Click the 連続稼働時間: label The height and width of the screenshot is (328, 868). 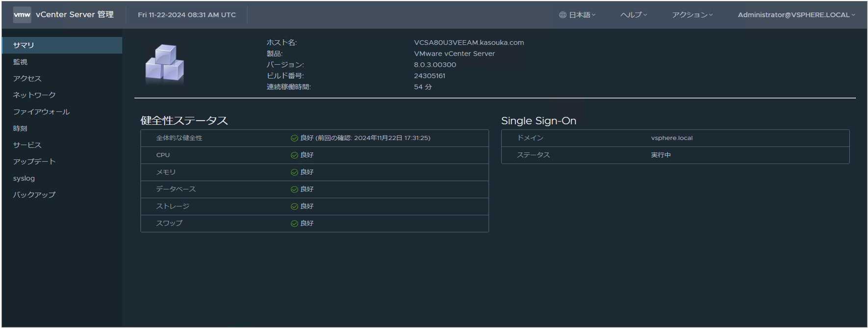coord(289,87)
